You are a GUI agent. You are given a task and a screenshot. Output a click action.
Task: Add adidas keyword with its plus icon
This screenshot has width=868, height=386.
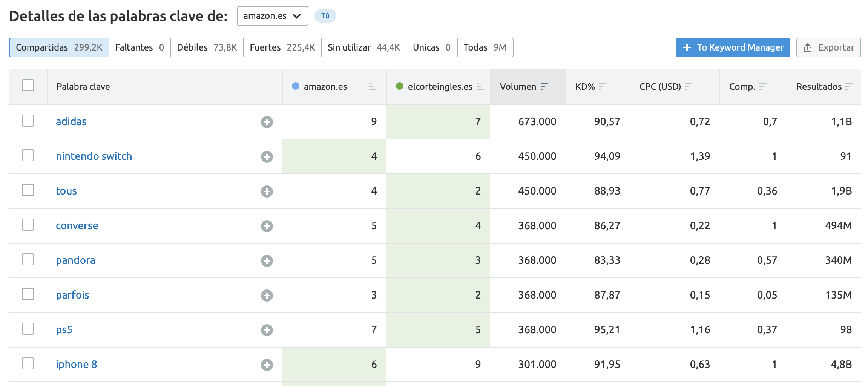(267, 122)
